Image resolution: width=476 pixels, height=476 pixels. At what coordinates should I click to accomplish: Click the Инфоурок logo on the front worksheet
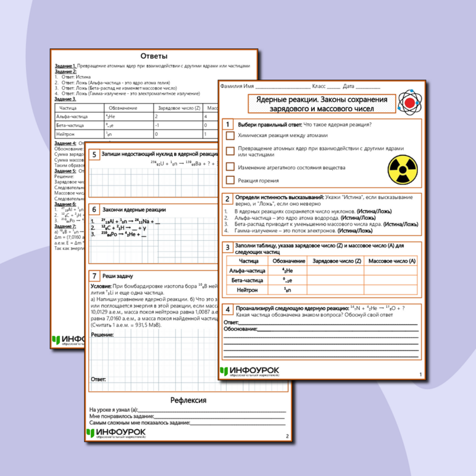[x=249, y=371]
